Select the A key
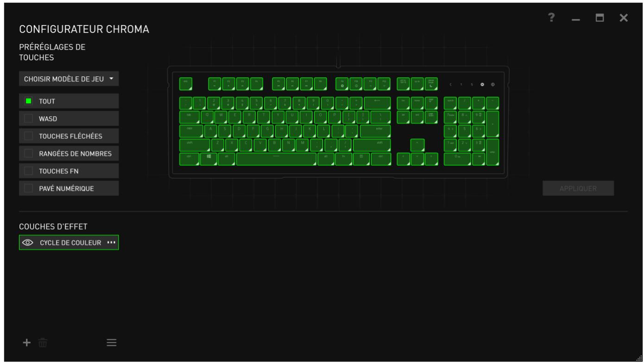 click(211, 131)
